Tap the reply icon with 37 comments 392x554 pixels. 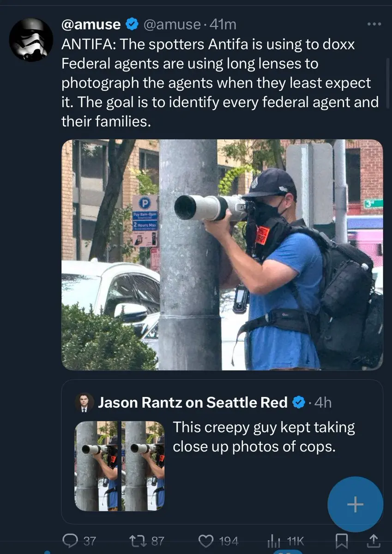79,541
